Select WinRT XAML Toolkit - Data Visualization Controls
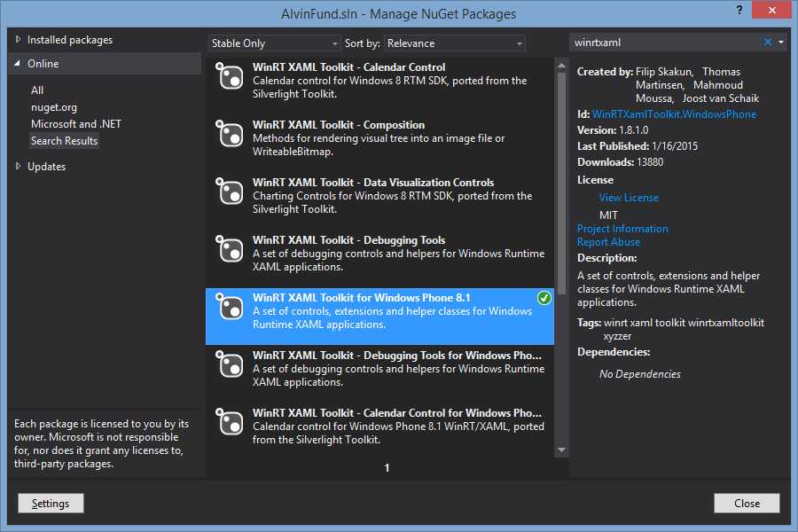Viewport: 798px width, 532px height. [x=373, y=183]
